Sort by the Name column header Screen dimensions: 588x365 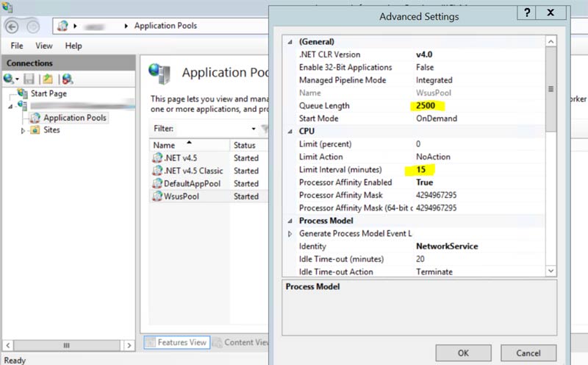coord(190,145)
